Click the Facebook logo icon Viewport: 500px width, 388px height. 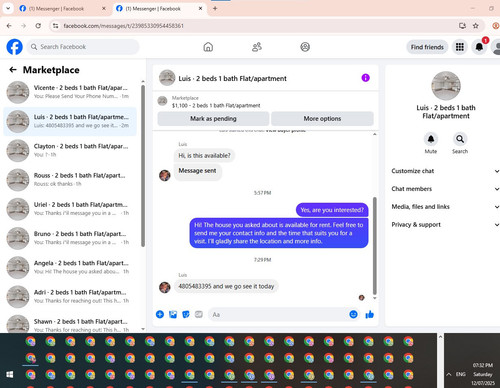tap(14, 47)
